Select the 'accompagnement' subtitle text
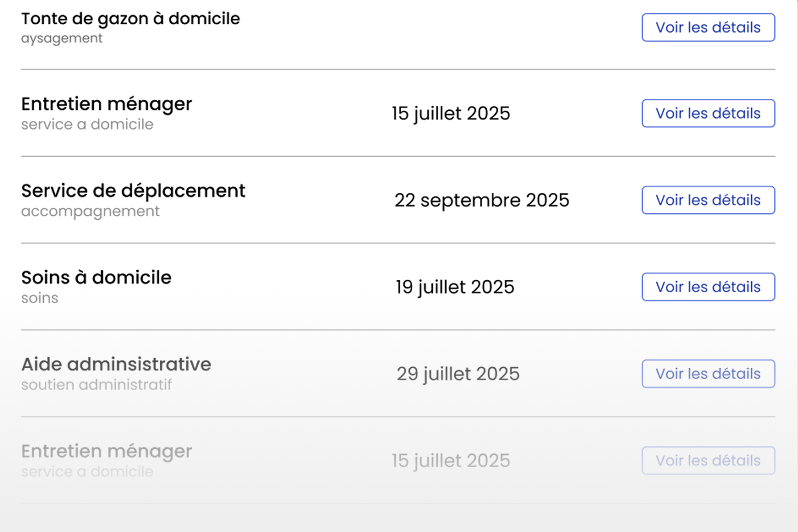 pyautogui.click(x=90, y=211)
